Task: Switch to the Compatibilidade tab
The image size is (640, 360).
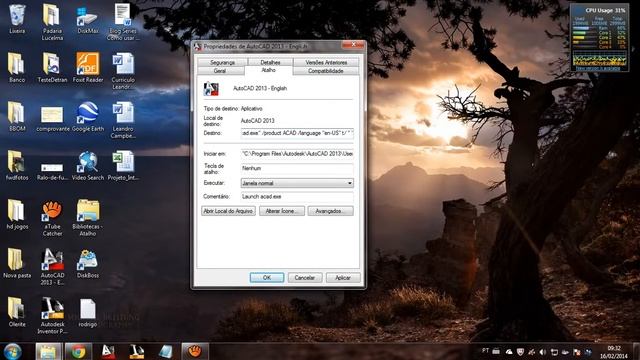Action: click(325, 71)
